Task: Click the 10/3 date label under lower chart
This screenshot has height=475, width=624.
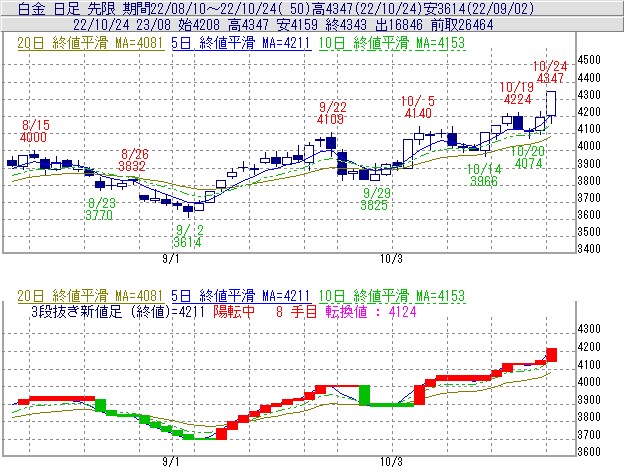Action: point(391,462)
